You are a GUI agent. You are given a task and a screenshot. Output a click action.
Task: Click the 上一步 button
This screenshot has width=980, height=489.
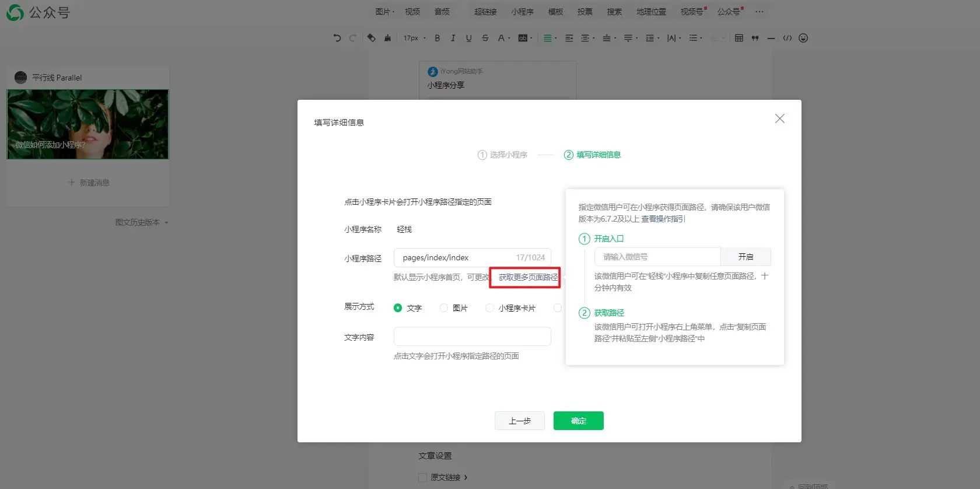click(x=519, y=421)
